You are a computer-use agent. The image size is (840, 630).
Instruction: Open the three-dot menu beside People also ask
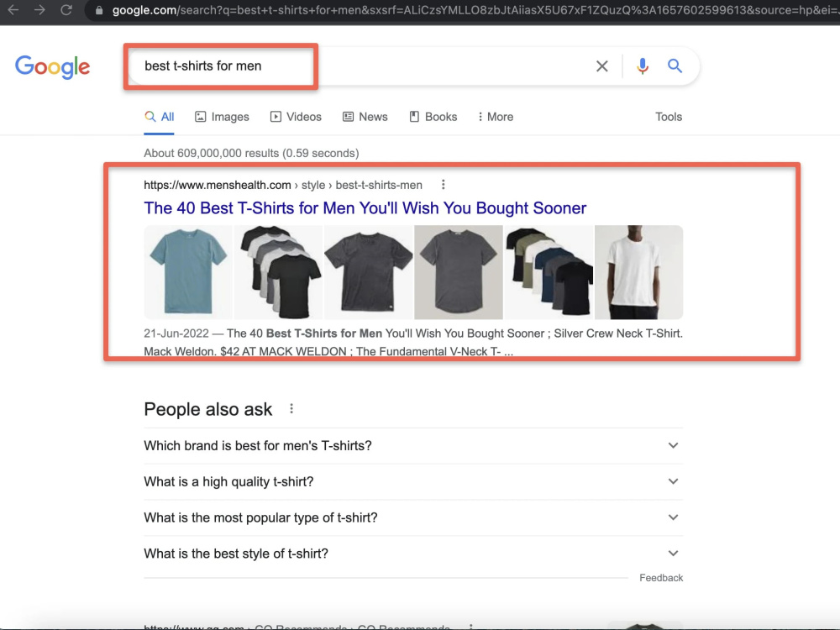tap(291, 409)
